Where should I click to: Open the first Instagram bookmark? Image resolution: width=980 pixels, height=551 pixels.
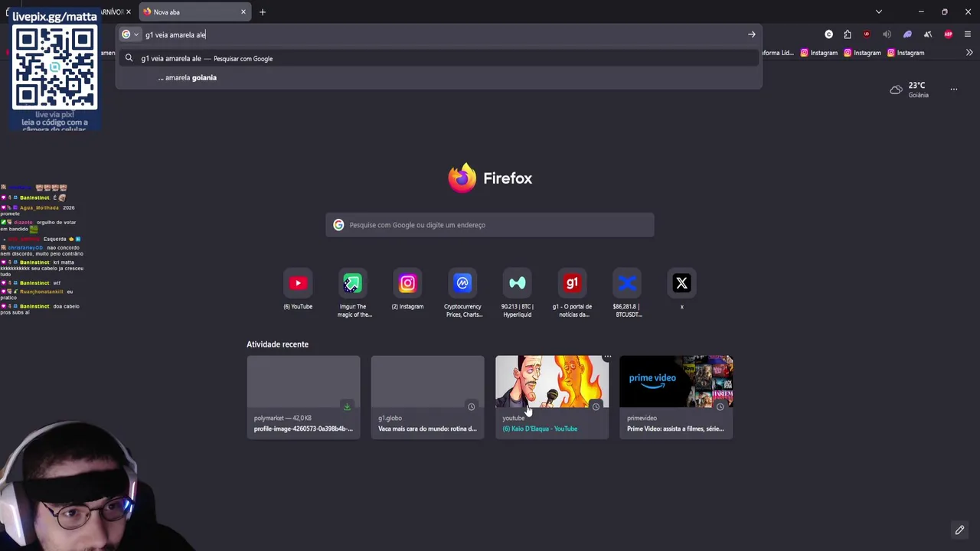pyautogui.click(x=818, y=53)
